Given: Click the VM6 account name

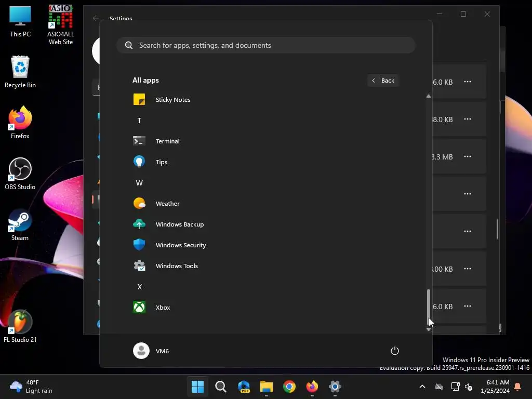Looking at the screenshot, I should 162,351.
